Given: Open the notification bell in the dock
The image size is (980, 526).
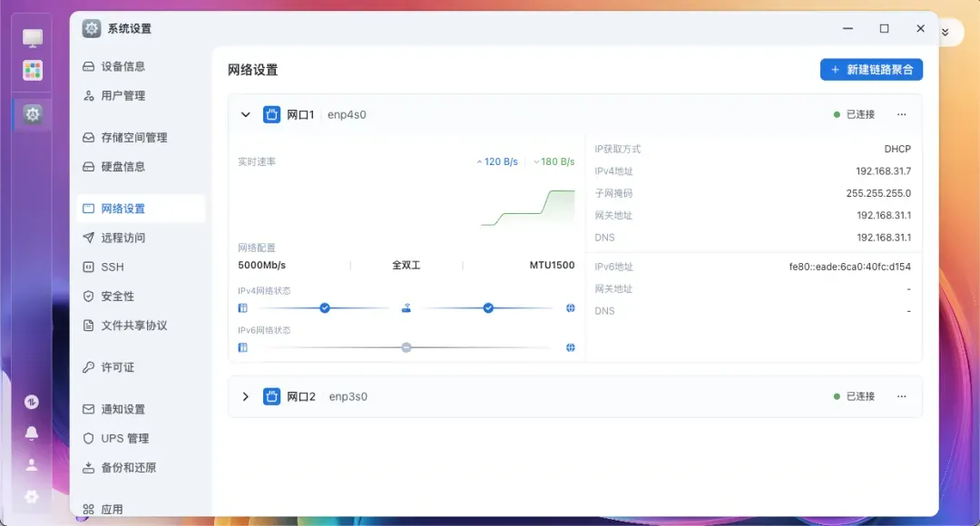Looking at the screenshot, I should click(32, 433).
